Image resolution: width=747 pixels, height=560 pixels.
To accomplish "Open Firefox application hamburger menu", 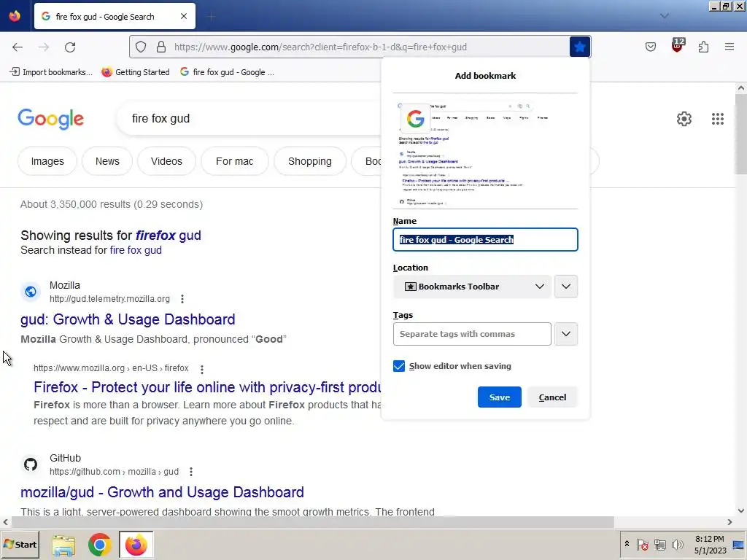I will coord(729,47).
